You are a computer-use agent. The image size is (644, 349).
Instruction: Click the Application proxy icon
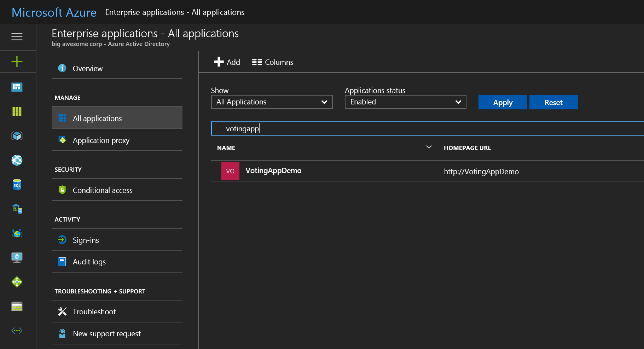[x=62, y=140]
